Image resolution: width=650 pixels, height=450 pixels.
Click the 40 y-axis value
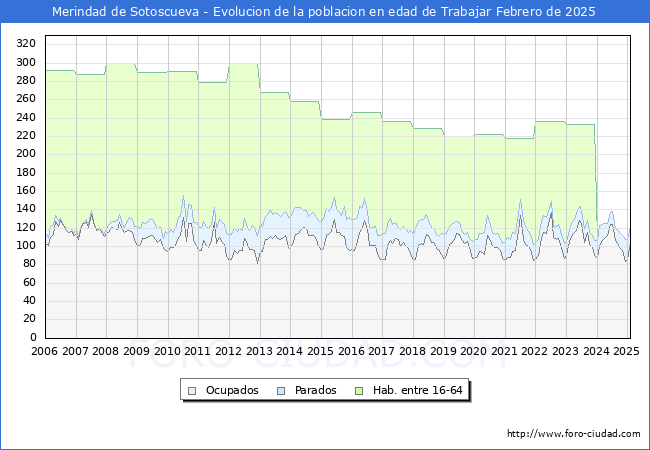29,300
